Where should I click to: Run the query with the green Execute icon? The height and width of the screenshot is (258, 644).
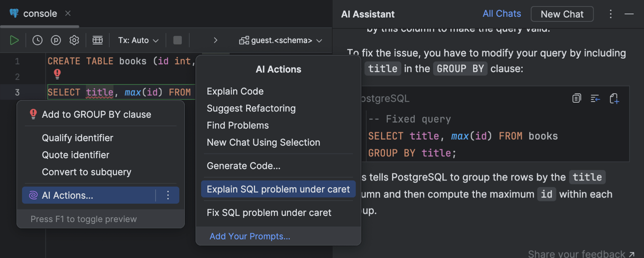click(x=14, y=40)
